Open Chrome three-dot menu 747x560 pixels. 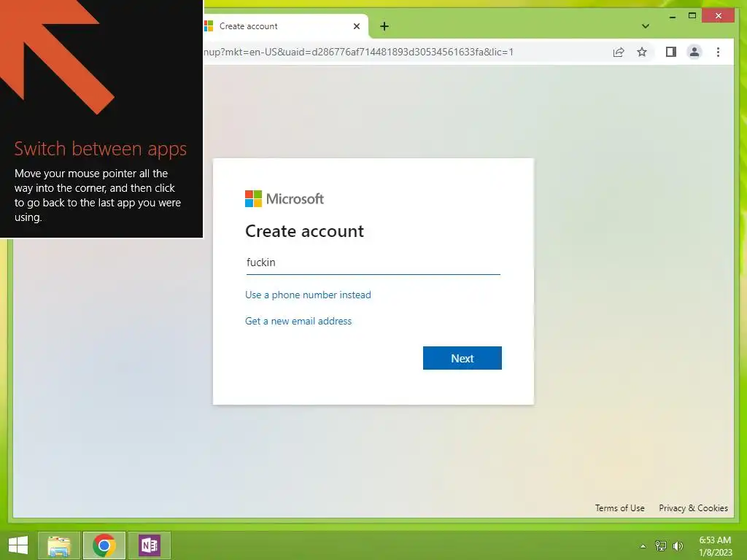tap(718, 52)
